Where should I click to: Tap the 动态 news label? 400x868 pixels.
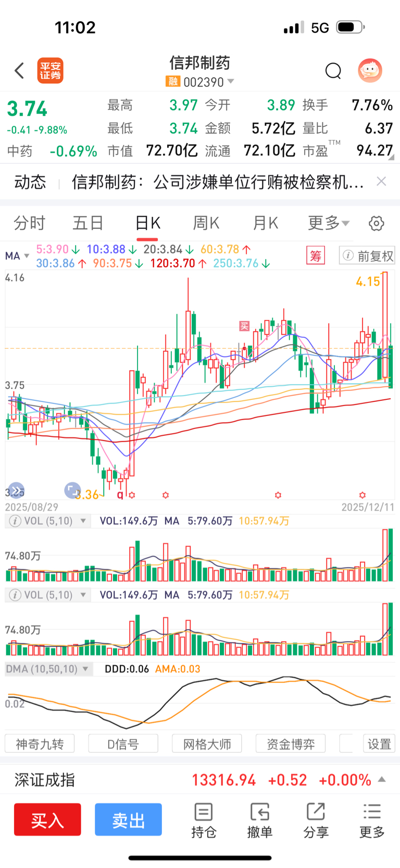click(x=30, y=182)
